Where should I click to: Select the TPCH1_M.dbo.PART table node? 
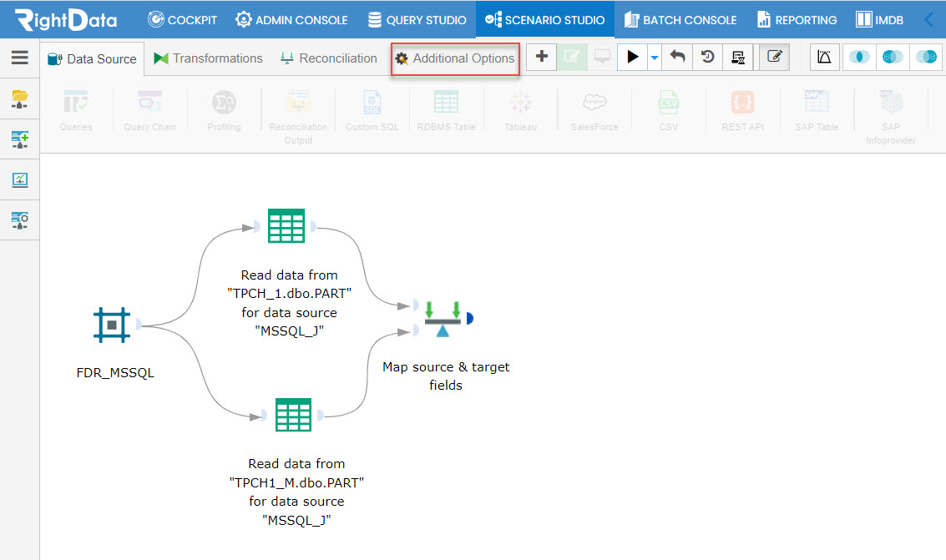click(x=293, y=414)
